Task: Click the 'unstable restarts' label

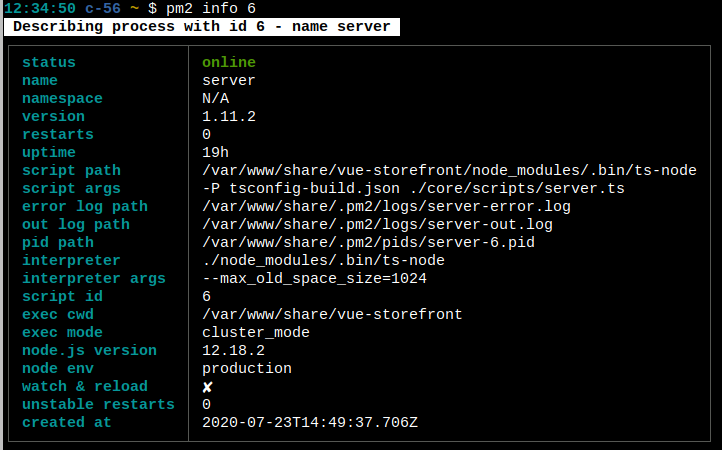Action: point(99,404)
